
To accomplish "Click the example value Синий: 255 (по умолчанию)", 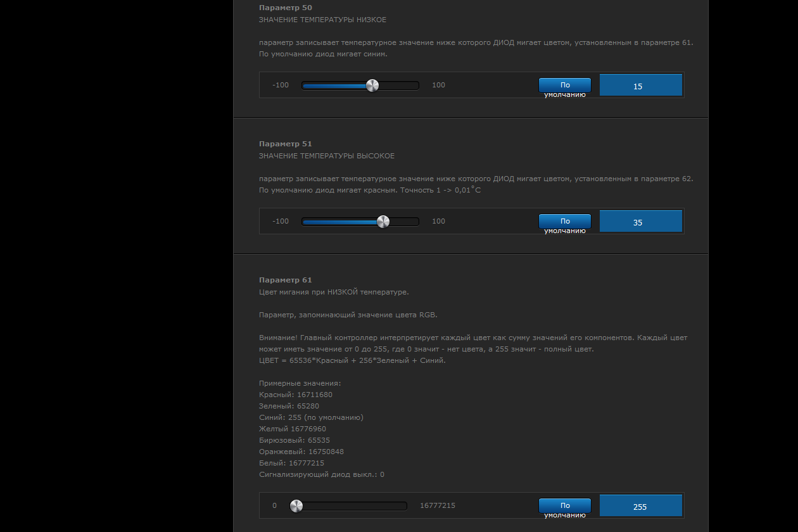I will [311, 417].
